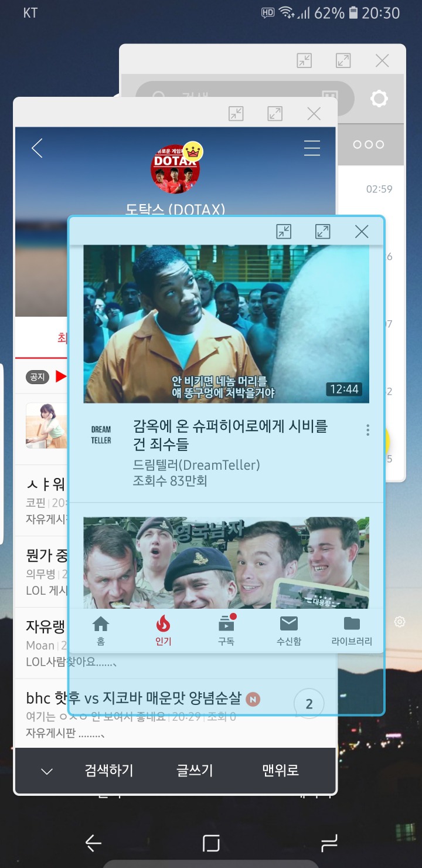Select the 인기 trending tab
422x868 pixels.
(x=163, y=630)
